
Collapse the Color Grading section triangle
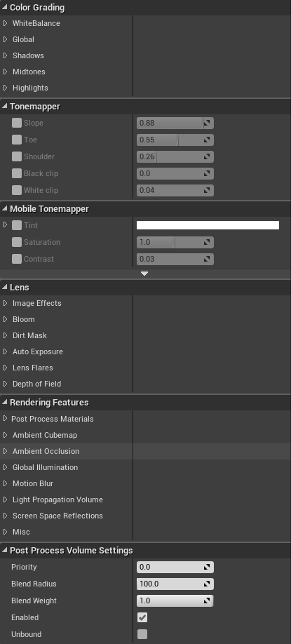4,8
